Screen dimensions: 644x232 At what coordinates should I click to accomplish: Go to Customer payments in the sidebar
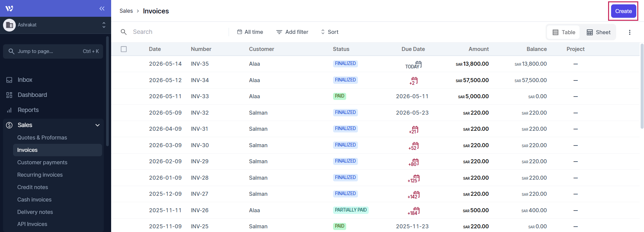tap(42, 162)
